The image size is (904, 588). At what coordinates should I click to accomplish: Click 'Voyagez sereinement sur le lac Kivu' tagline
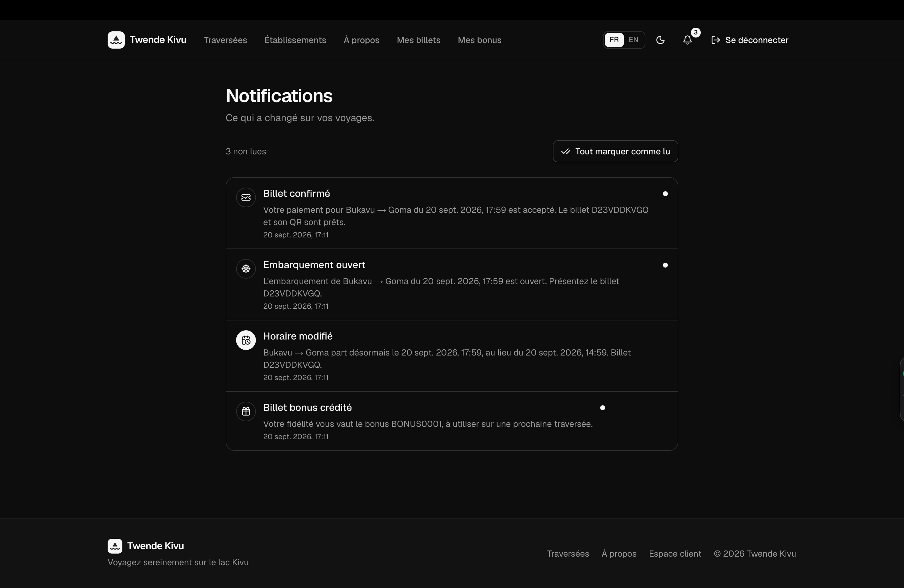tap(178, 562)
